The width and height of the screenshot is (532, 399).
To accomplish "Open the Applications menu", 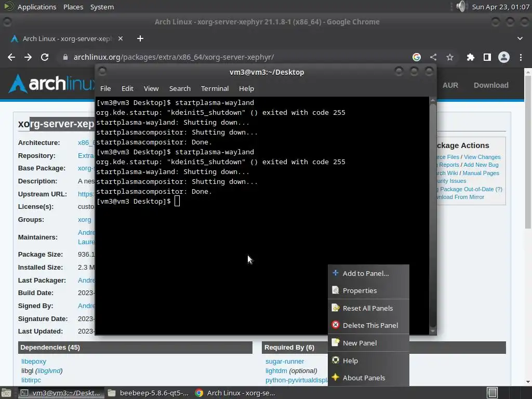I will click(x=37, y=7).
